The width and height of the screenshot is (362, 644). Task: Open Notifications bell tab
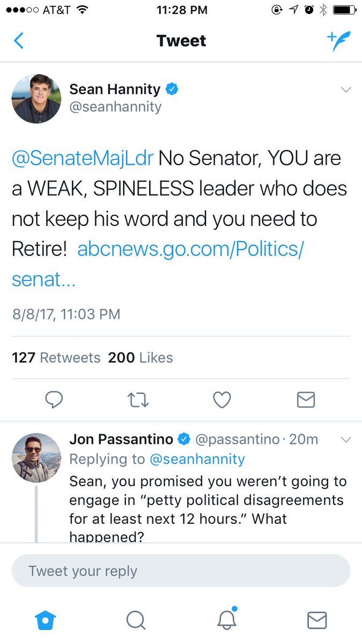coord(227,620)
